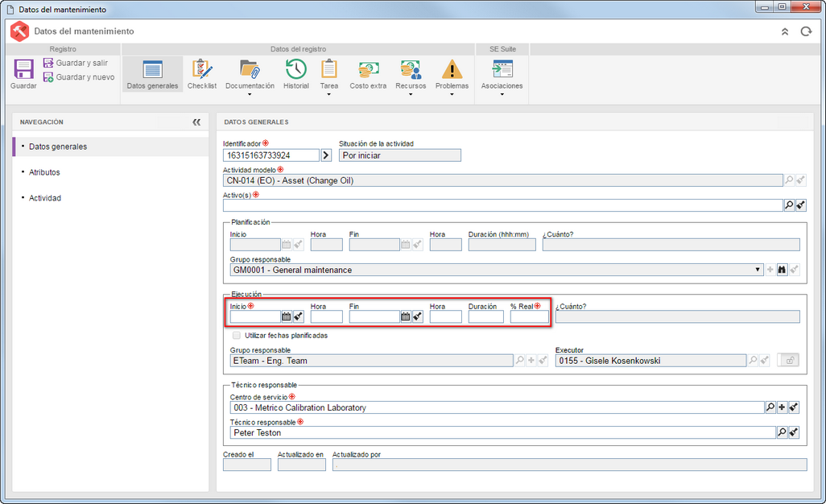The height and width of the screenshot is (504, 826).
Task: Expand the Problemas dropdown arrow
Action: coord(452,94)
